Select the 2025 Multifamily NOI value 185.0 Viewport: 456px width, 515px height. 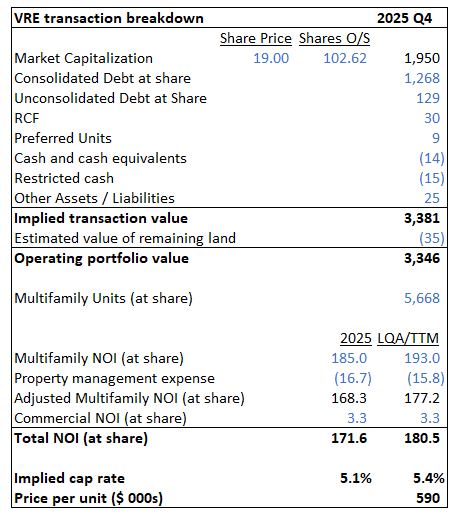click(349, 358)
